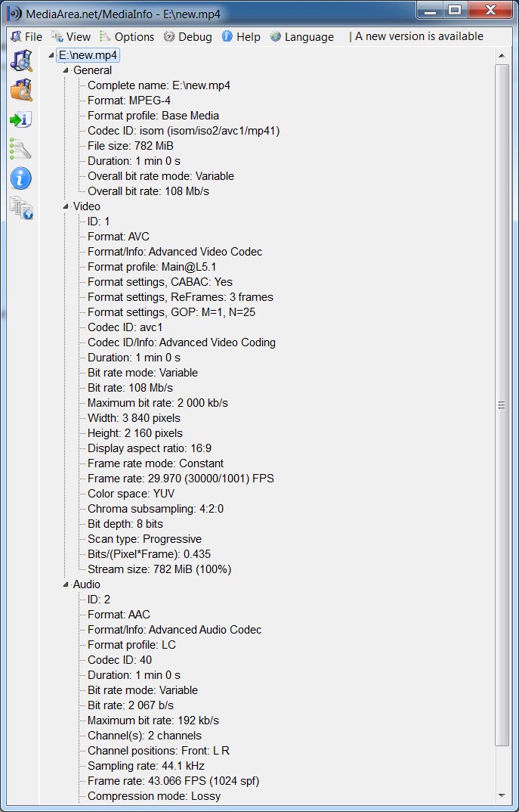
Task: Open the File menu
Action: pos(27,37)
